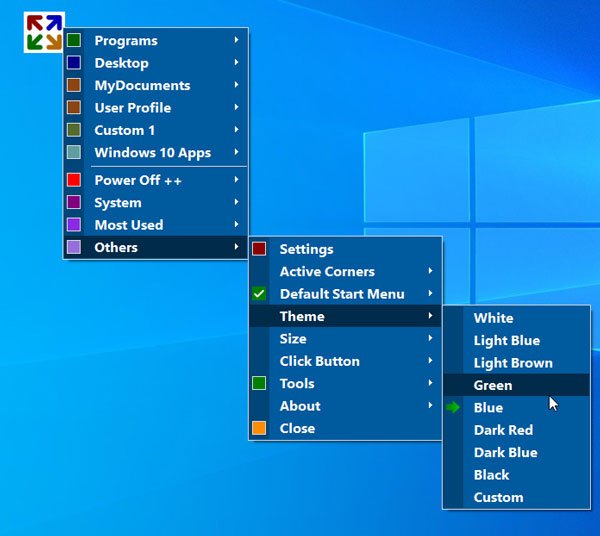Open the Active Corners entry
This screenshot has height=536, width=600.
point(345,271)
